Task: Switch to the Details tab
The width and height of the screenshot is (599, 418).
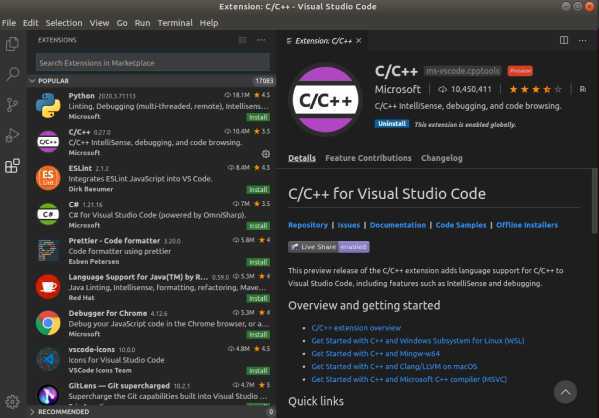Action: tap(302, 158)
